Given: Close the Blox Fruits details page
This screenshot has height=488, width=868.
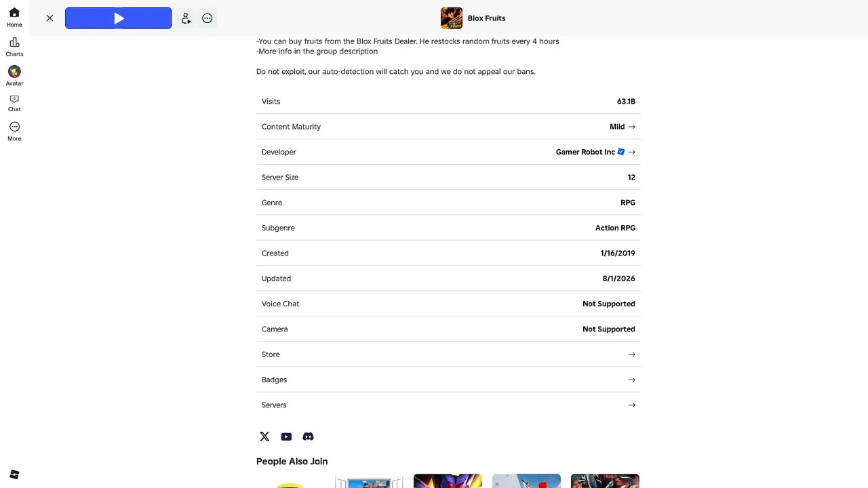Looking at the screenshot, I should 50,18.
